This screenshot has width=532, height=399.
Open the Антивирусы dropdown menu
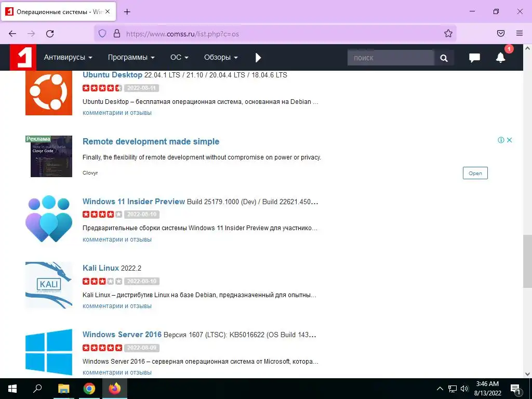click(68, 57)
